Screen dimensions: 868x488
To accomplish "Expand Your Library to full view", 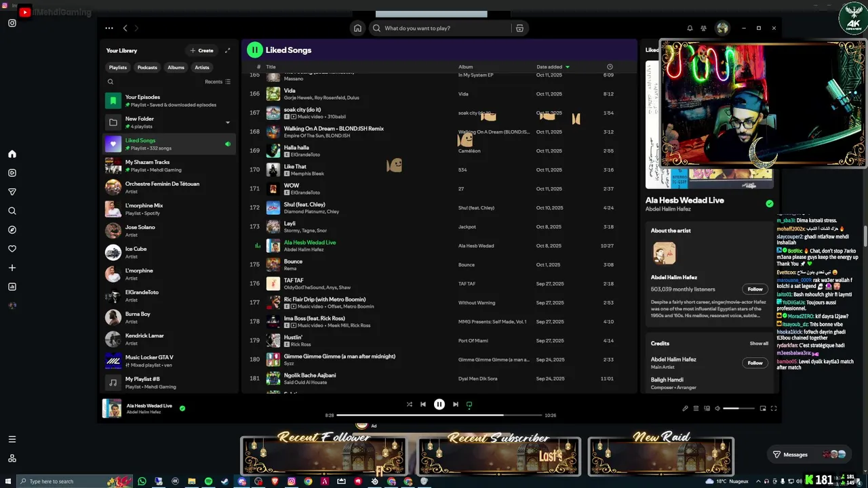I will pyautogui.click(x=227, y=50).
